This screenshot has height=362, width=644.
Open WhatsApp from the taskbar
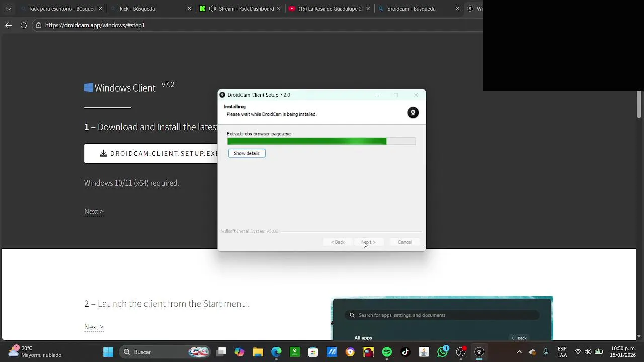point(442,352)
